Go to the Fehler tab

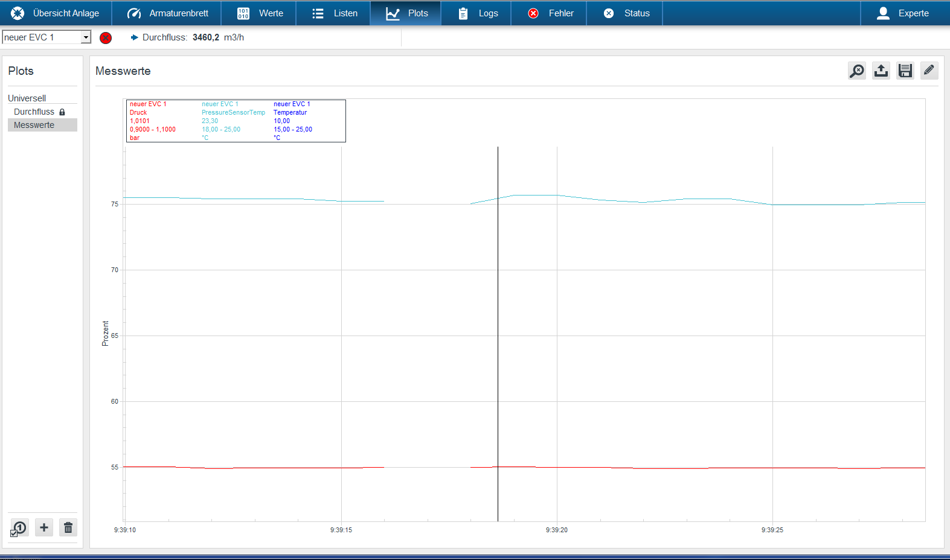pyautogui.click(x=550, y=13)
